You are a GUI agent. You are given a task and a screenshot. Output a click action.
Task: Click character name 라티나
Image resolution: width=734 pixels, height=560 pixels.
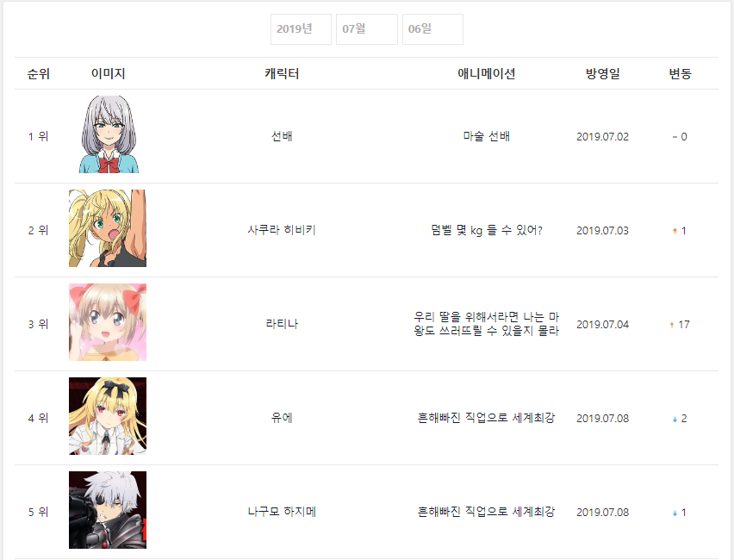pyautogui.click(x=282, y=324)
